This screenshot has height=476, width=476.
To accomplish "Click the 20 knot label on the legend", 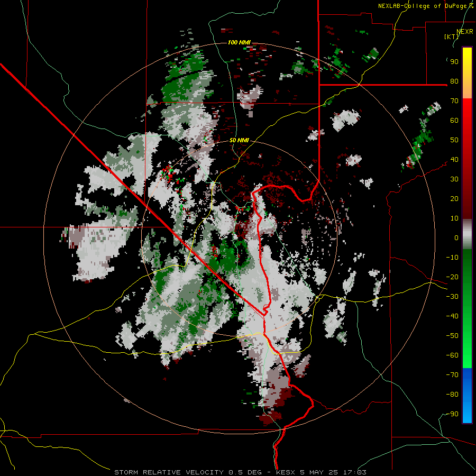I will pyautogui.click(x=454, y=198).
